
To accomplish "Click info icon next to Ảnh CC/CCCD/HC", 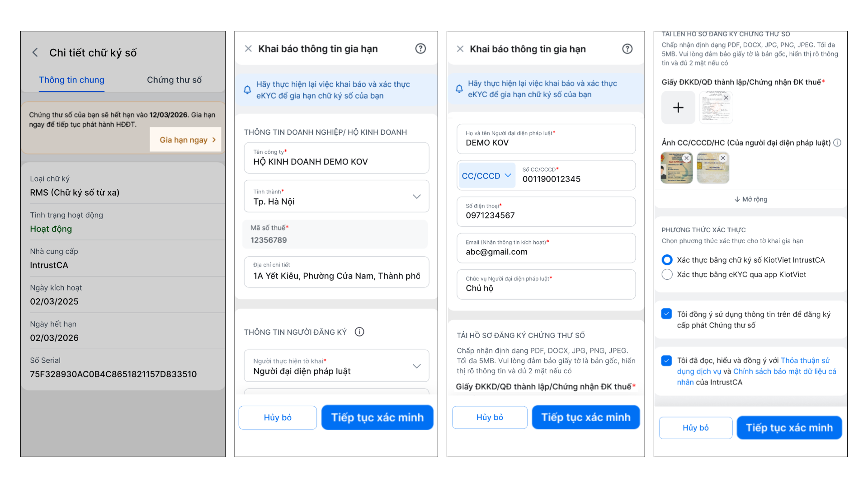I will tap(837, 143).
